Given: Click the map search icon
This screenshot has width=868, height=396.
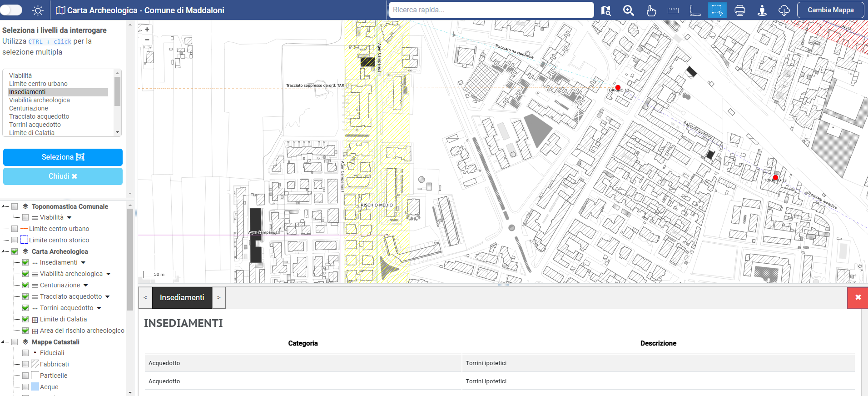Looking at the screenshot, I should pyautogui.click(x=606, y=10).
